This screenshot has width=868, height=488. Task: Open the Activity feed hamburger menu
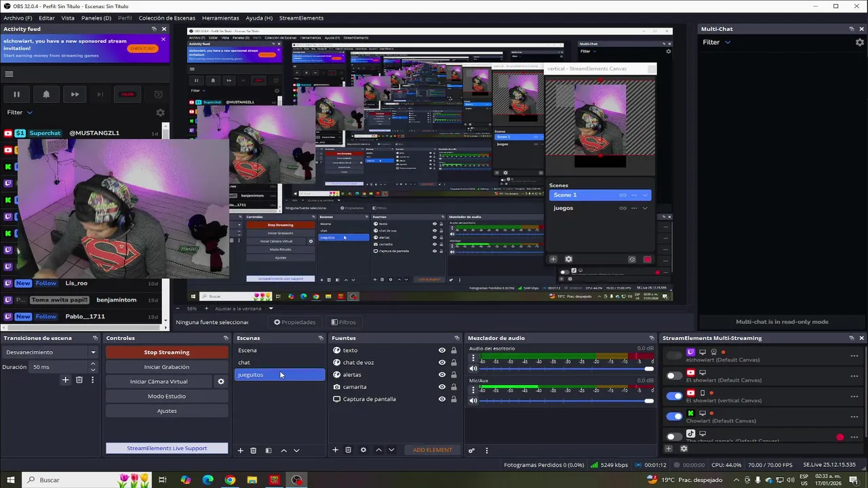click(9, 74)
